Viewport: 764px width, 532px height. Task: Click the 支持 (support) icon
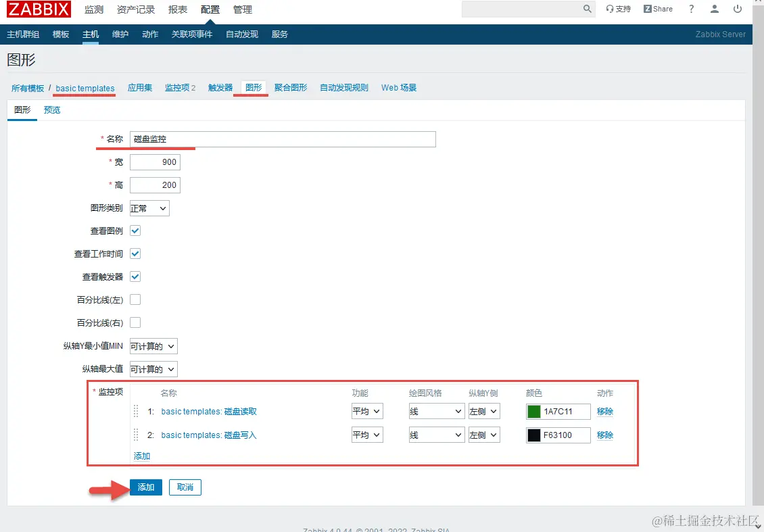[x=619, y=9]
